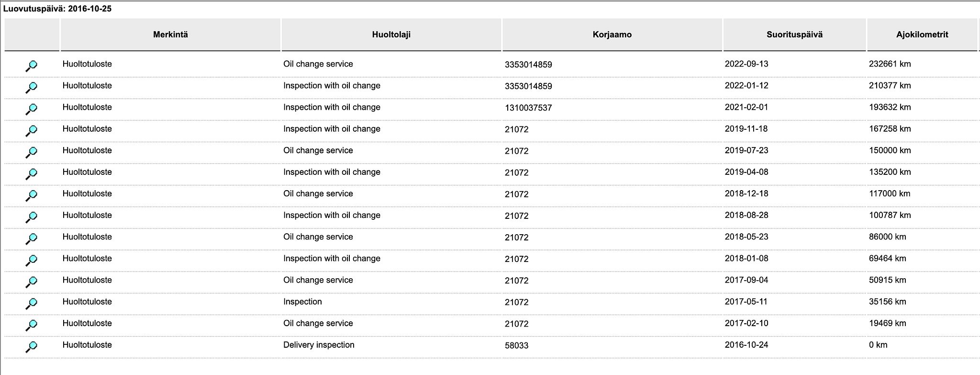This screenshot has height=375, width=980.
Task: Click the Korjaamo column header
Action: coord(612,34)
